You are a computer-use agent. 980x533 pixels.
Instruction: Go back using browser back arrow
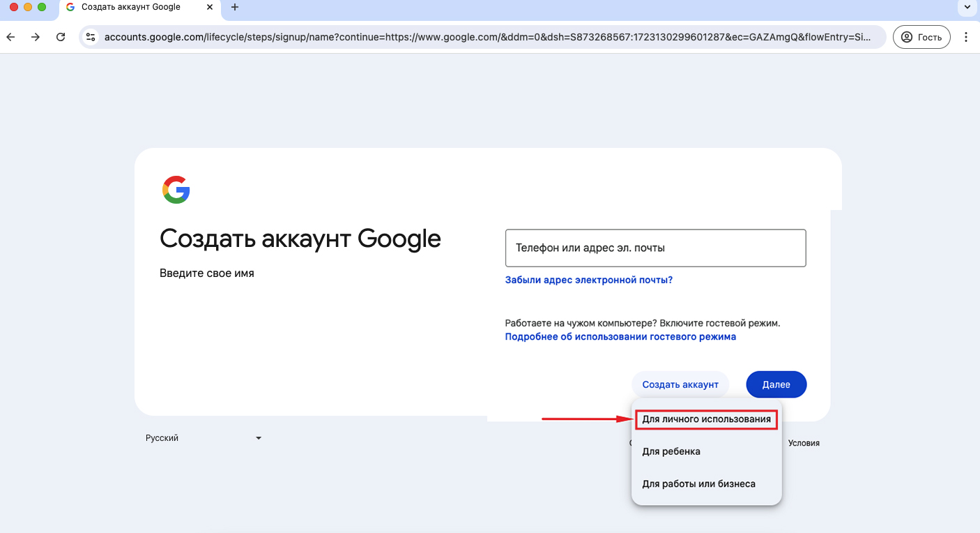click(10, 37)
